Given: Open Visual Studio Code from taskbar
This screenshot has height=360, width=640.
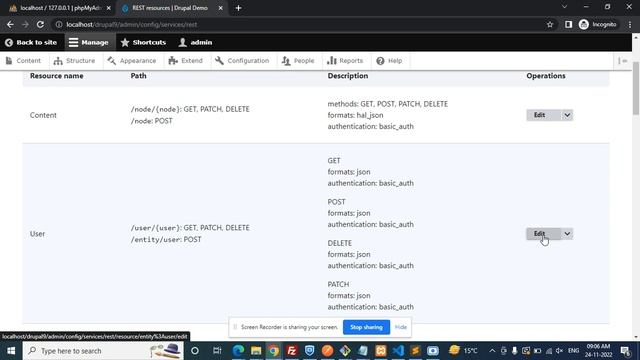Looking at the screenshot, I should [x=398, y=351].
